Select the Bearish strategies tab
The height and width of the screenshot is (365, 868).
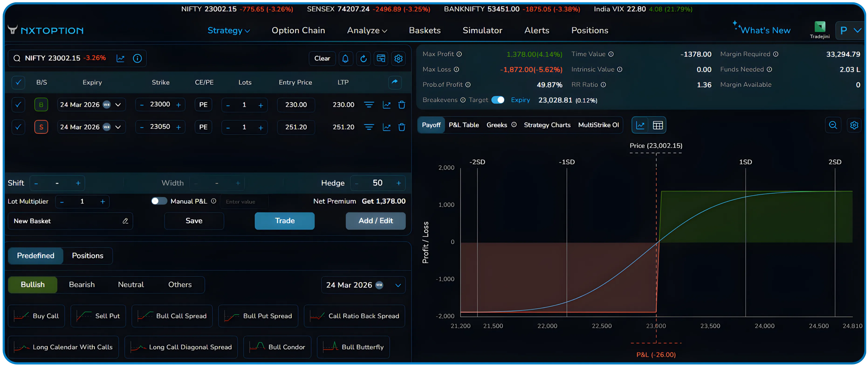tap(82, 284)
